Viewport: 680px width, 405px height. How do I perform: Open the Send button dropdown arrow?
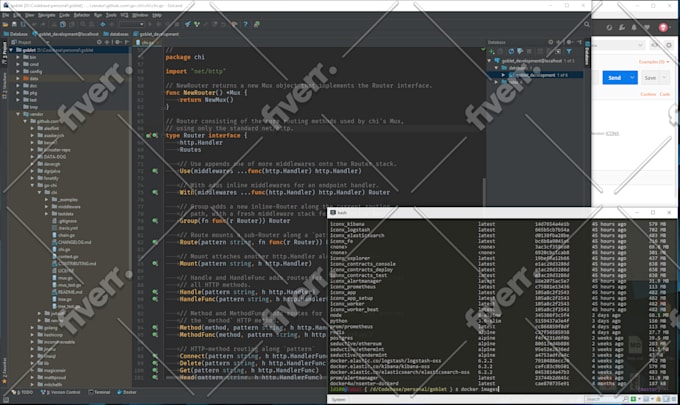coord(632,78)
